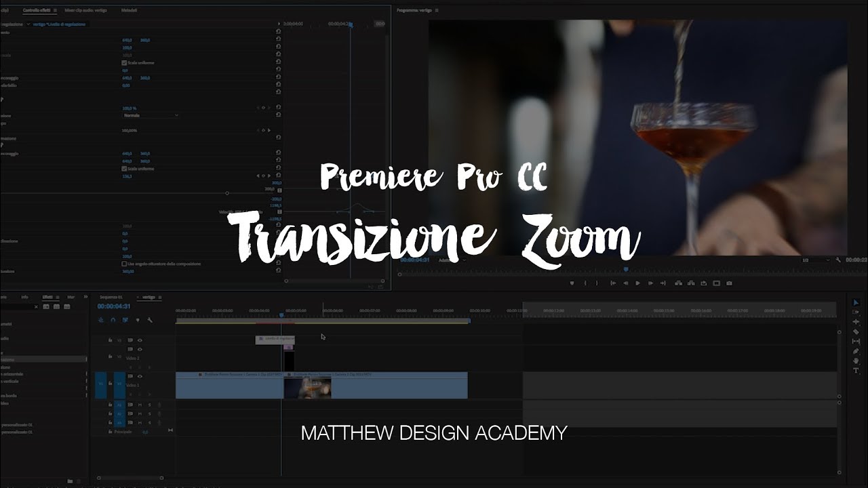Go to Out point in Program monitor
The height and width of the screenshot is (488, 868).
[x=663, y=283]
